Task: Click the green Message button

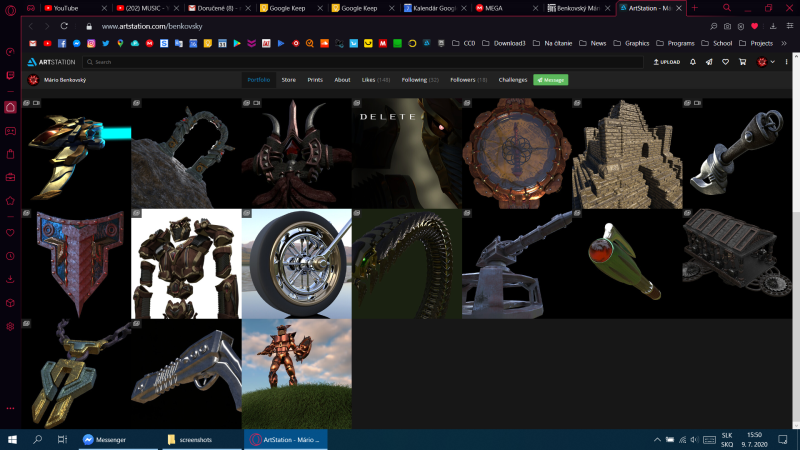Action: 551,80
